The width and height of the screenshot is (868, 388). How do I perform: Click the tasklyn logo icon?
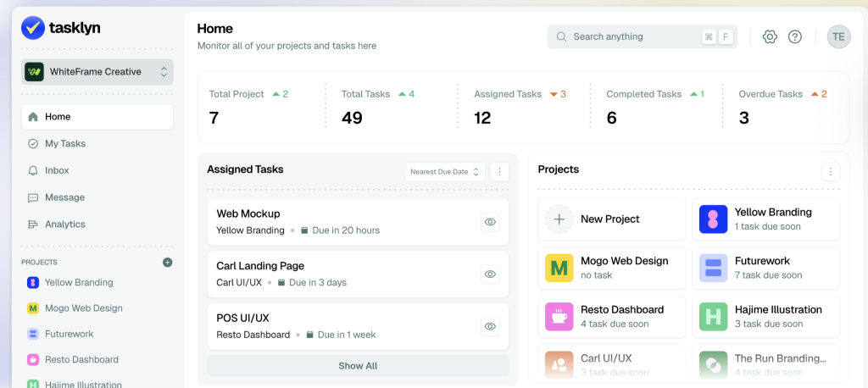33,28
